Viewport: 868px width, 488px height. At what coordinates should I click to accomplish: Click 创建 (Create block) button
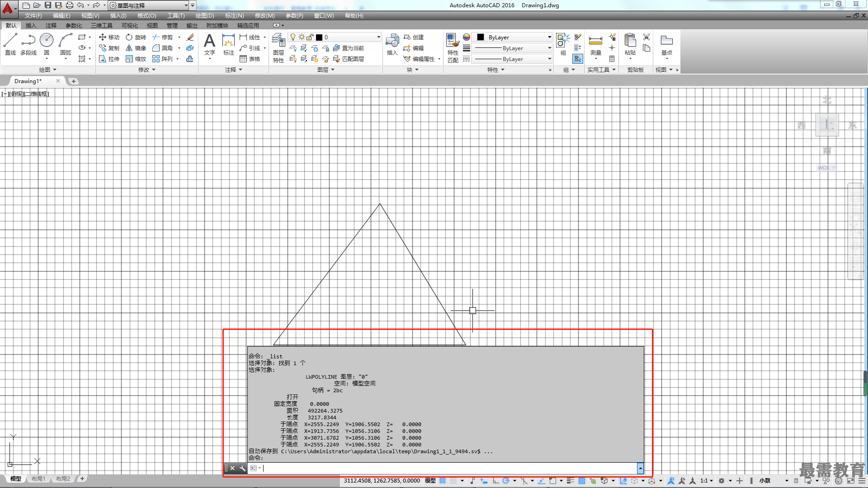point(414,37)
